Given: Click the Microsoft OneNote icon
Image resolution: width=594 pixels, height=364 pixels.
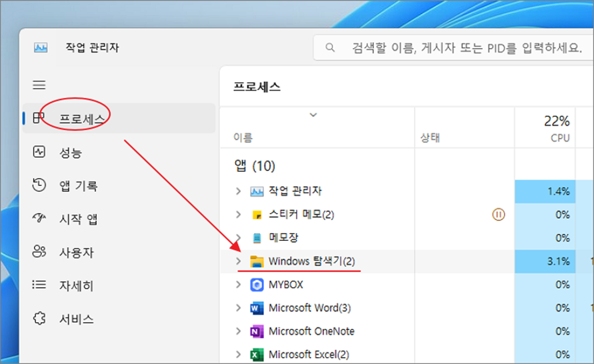Looking at the screenshot, I should (257, 331).
